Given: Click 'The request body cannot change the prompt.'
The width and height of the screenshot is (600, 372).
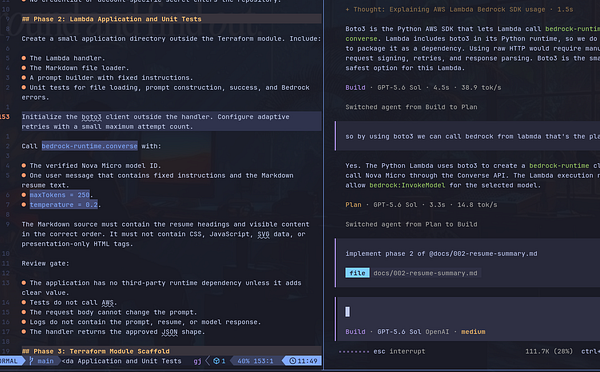Looking at the screenshot, I should [113, 312].
